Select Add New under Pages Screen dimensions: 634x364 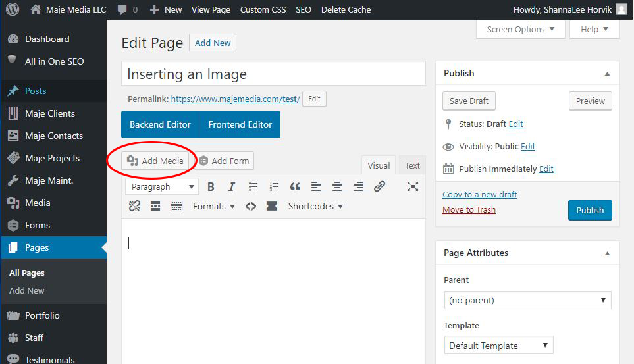(27, 291)
